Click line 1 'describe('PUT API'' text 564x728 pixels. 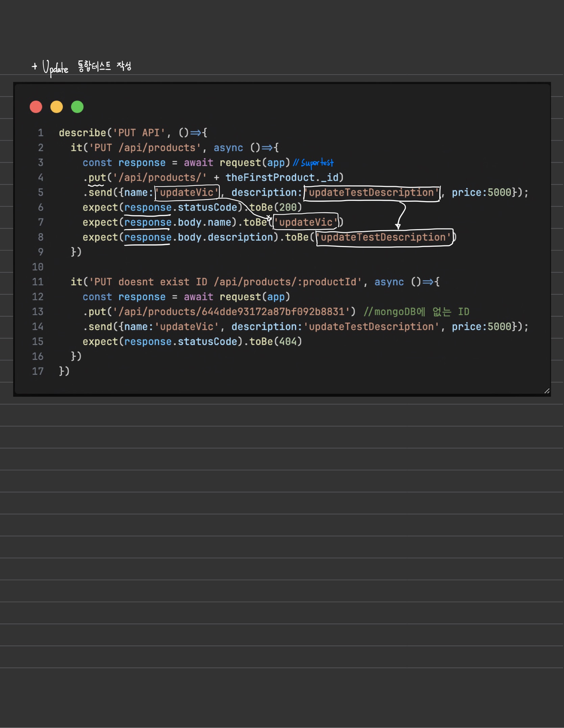pyautogui.click(x=112, y=133)
